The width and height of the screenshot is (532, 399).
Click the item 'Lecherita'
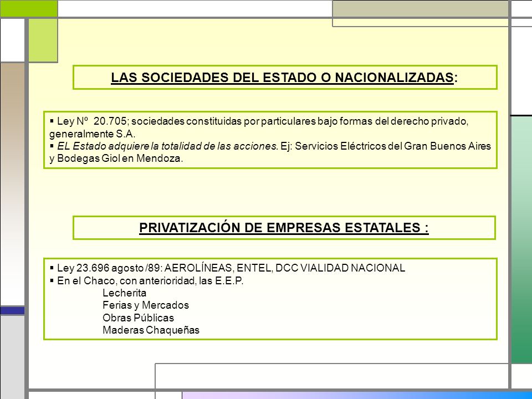pyautogui.click(x=125, y=293)
